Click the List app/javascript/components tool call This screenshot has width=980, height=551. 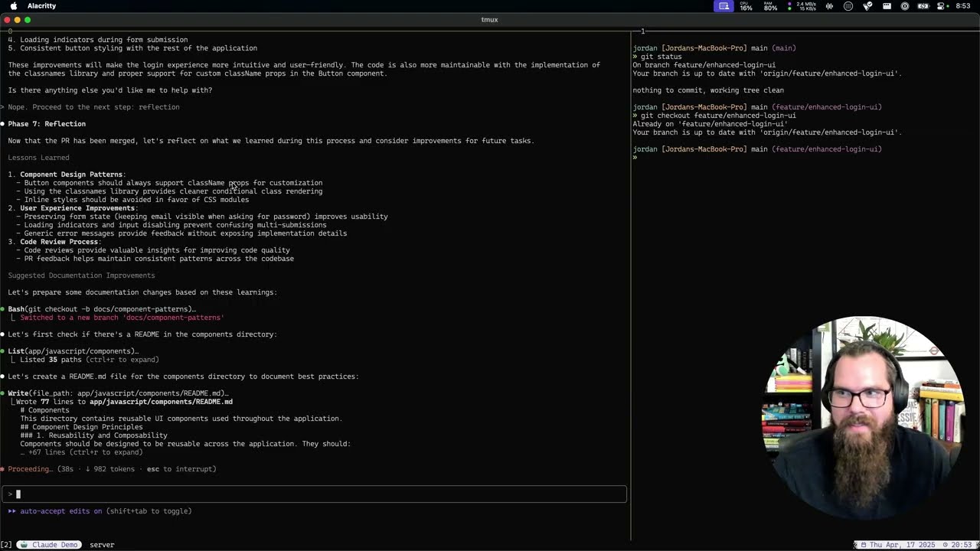(73, 351)
